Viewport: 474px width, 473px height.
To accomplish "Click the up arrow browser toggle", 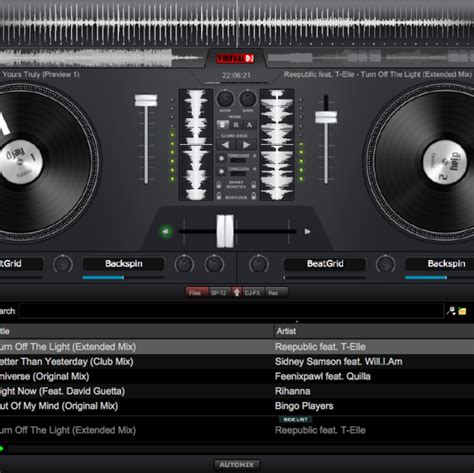I will (237, 292).
